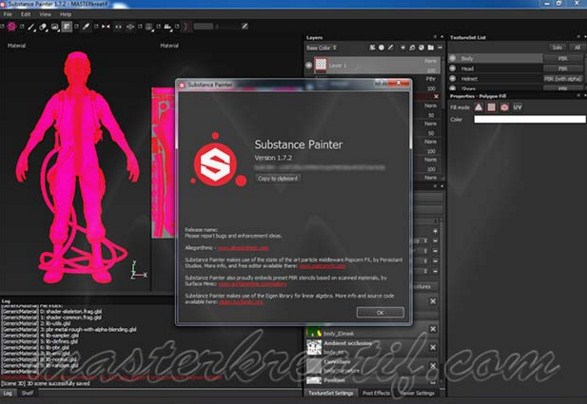Select the Body row in TextureSet List
Image resolution: width=587 pixels, height=404 pixels.
point(495,58)
